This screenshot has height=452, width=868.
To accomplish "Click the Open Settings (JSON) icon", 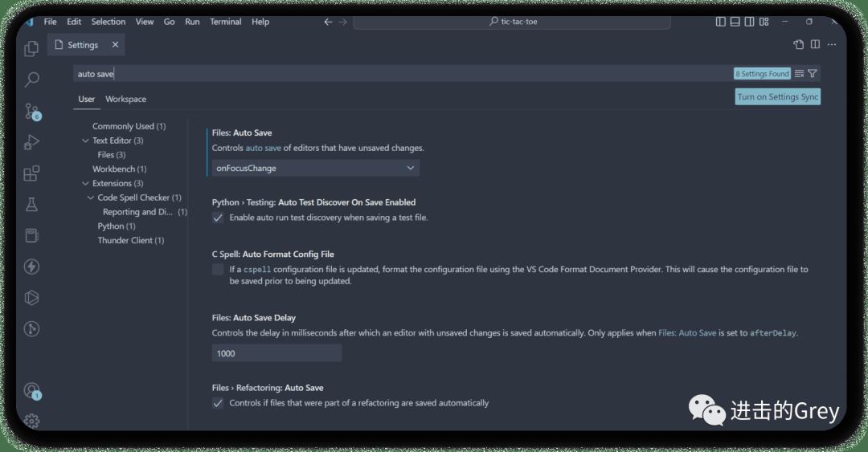I will (798, 45).
